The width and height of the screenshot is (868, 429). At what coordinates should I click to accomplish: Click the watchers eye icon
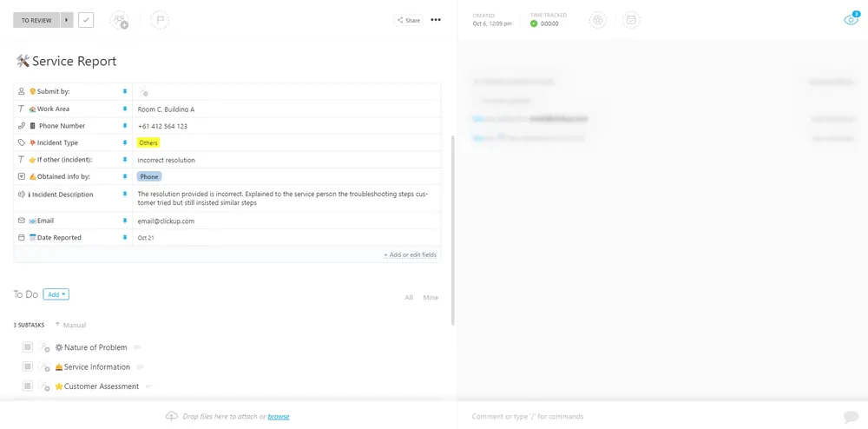click(851, 19)
